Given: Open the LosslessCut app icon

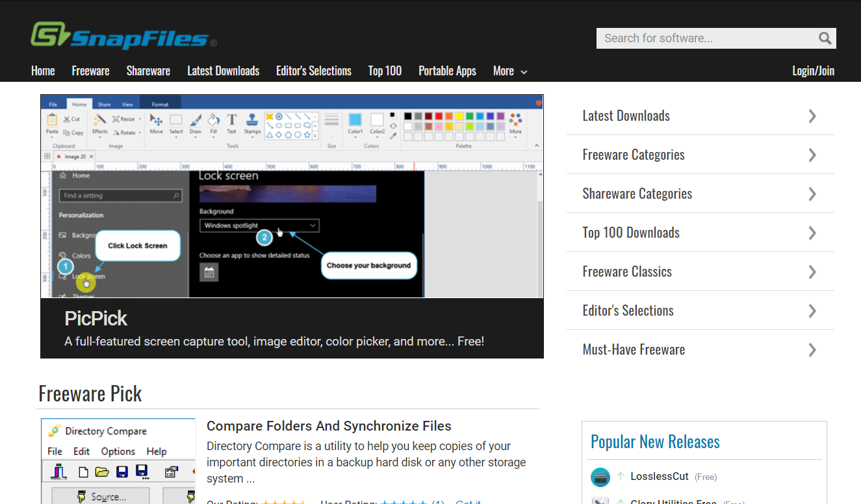Looking at the screenshot, I should (x=600, y=477).
